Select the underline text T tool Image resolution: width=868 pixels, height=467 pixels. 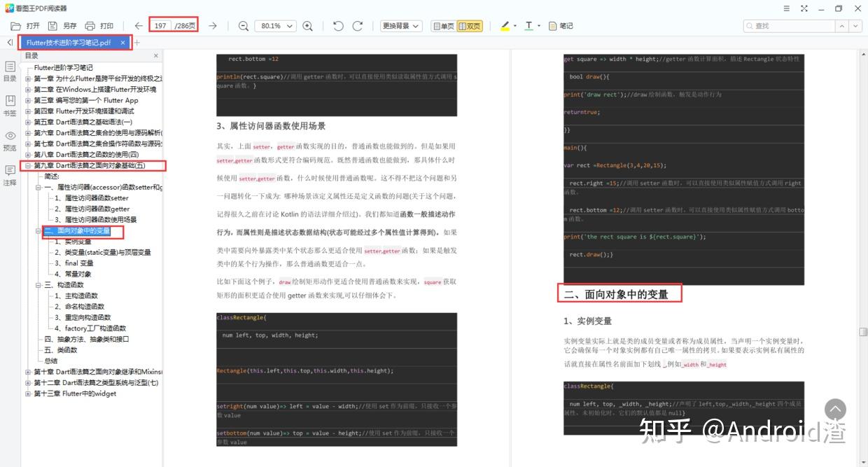click(x=528, y=26)
